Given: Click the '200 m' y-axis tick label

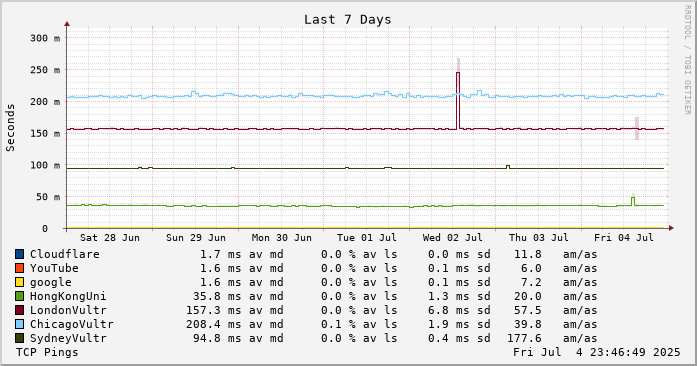Looking at the screenshot, I should (45, 102).
